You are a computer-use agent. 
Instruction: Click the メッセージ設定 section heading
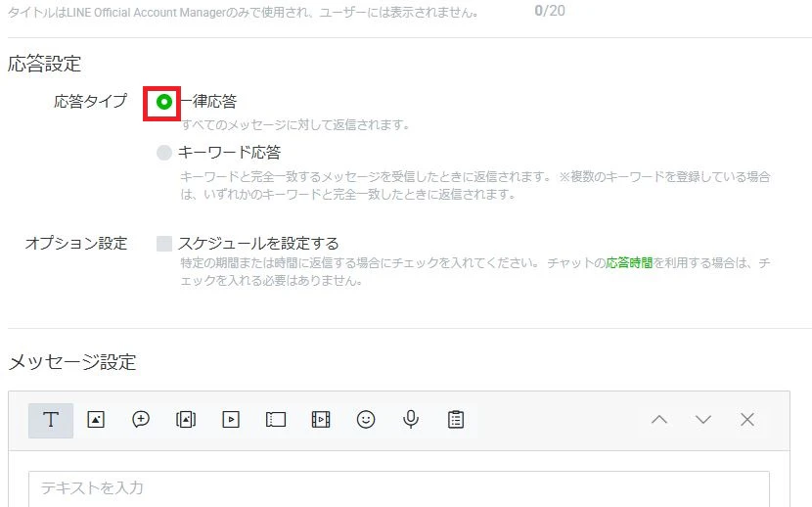point(72,362)
